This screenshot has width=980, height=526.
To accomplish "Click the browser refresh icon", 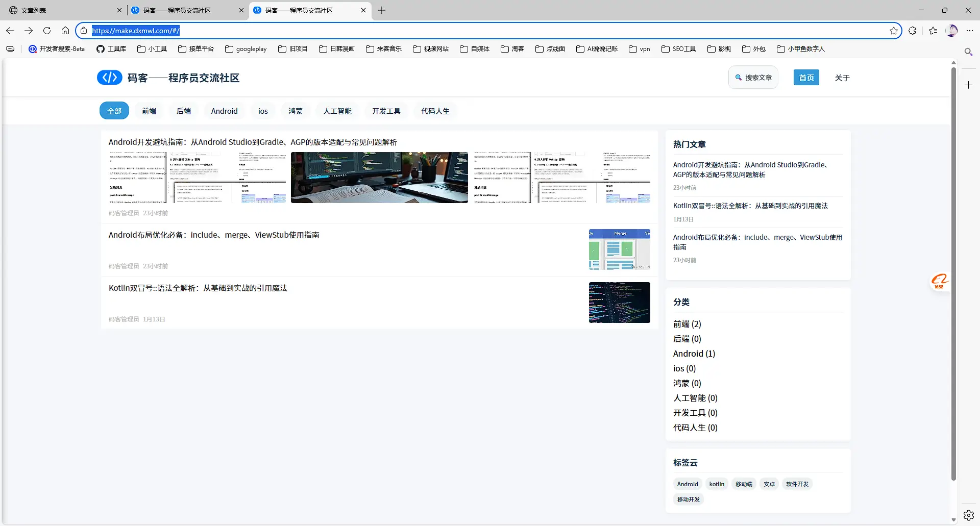I will tap(47, 31).
